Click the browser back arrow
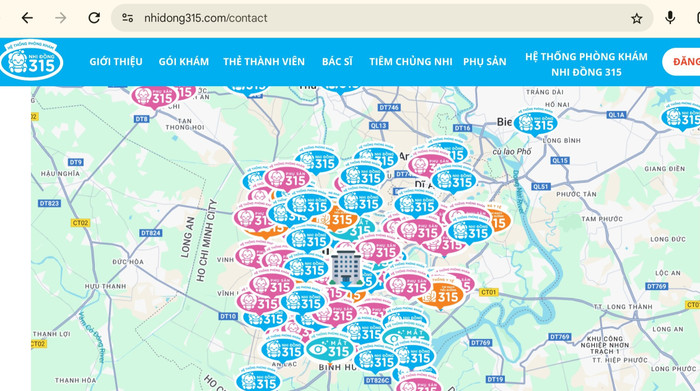Image resolution: width=700 pixels, height=391 pixels. (x=27, y=18)
